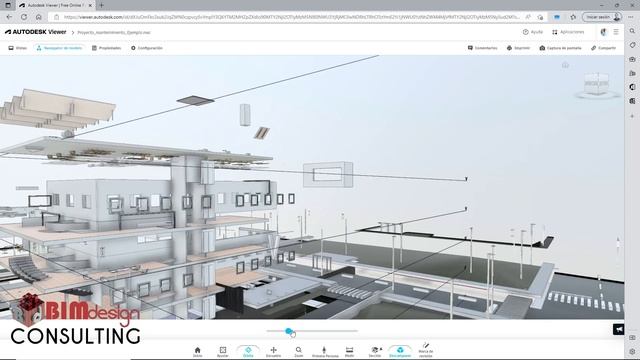This screenshot has width=640, height=360.
Task: Enable Primera Persona walk mode
Action: (x=325, y=352)
